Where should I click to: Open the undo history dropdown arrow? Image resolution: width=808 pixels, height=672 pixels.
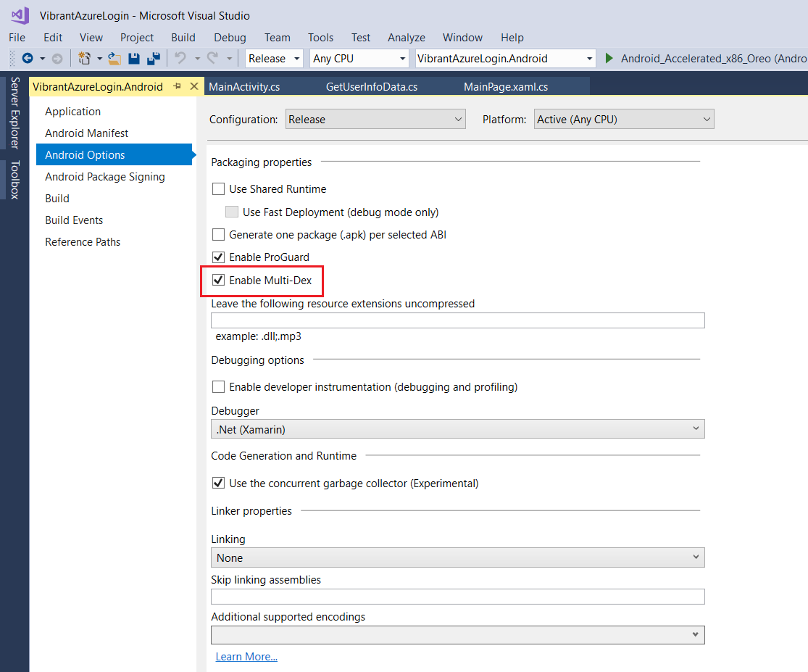coord(197,59)
